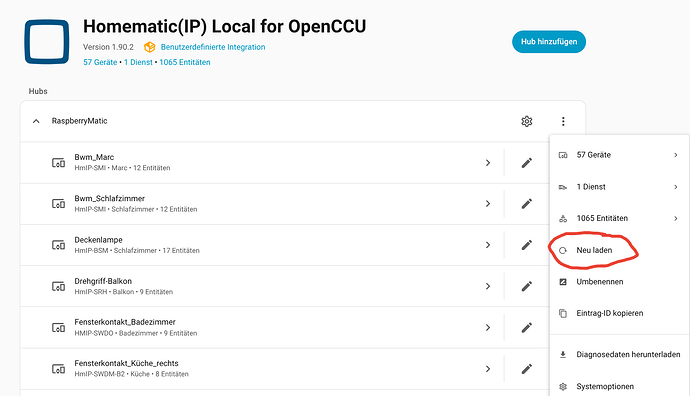This screenshot has height=396, width=690.
Task: Click gear icon next to Systemoptionen
Action: (563, 386)
